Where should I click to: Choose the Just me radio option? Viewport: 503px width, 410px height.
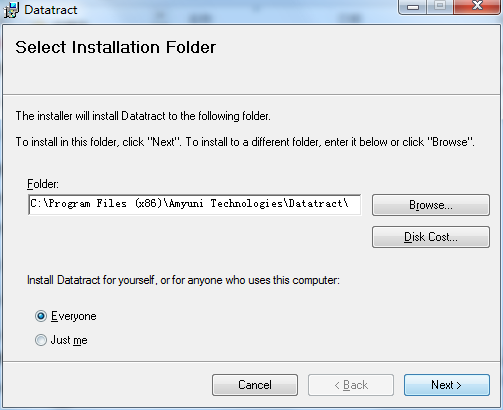pyautogui.click(x=41, y=340)
